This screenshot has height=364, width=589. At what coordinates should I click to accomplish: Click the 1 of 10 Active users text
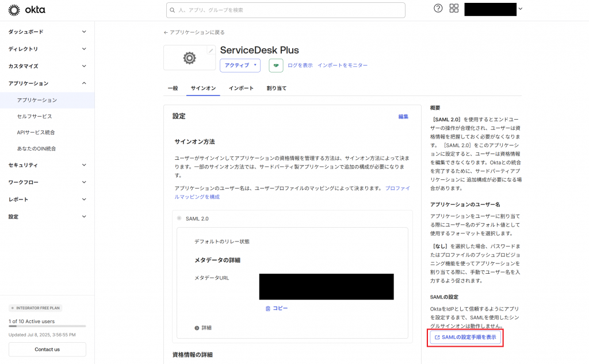pyautogui.click(x=32, y=321)
